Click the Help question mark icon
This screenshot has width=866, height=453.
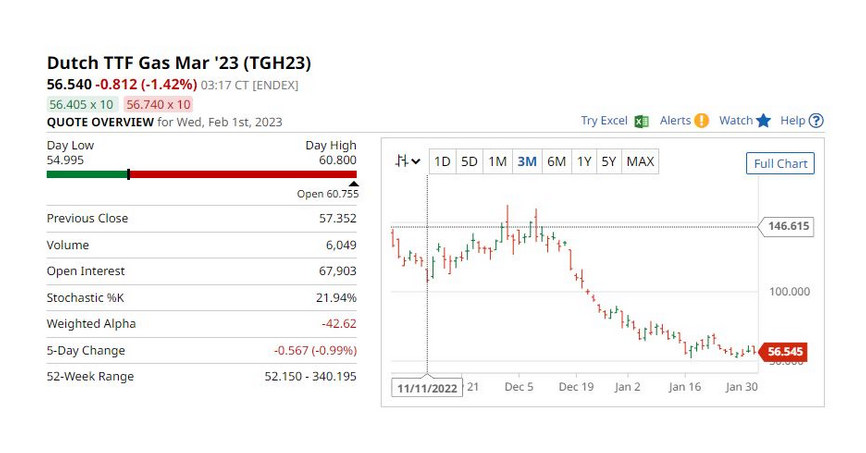[816, 121]
